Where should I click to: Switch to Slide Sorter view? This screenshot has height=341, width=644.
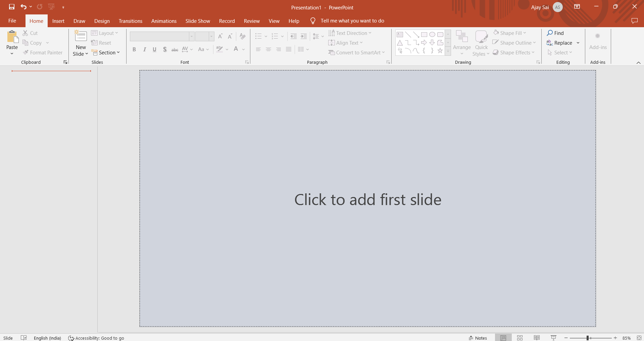(520, 338)
